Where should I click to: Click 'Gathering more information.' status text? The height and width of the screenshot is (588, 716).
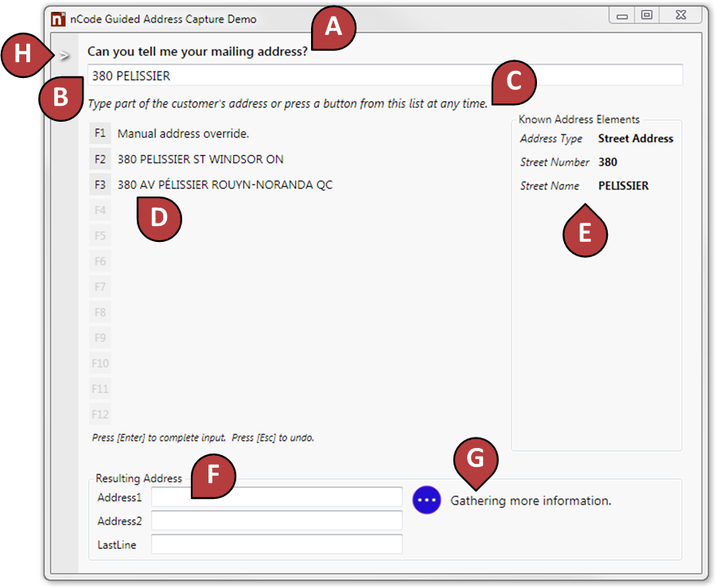coord(531,500)
